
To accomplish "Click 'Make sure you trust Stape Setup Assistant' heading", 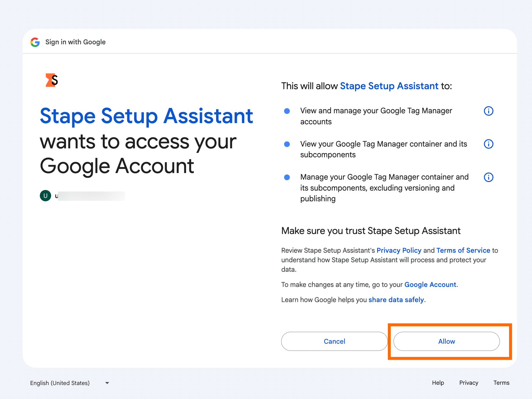I will click(x=371, y=231).
